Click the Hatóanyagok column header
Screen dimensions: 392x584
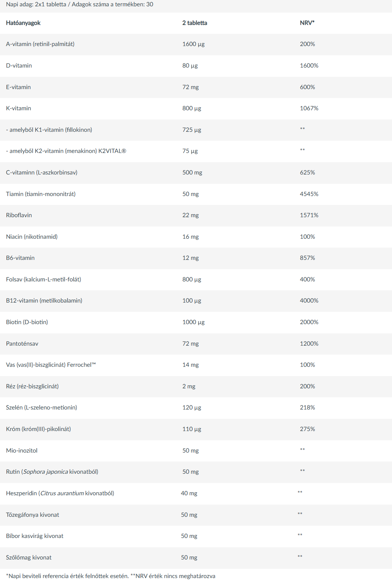pyautogui.click(x=23, y=23)
